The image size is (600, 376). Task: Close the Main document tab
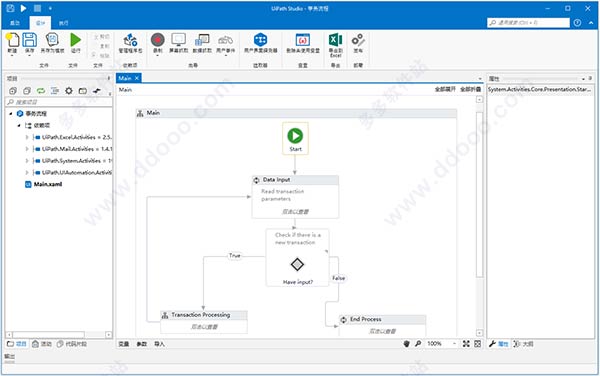[x=137, y=78]
